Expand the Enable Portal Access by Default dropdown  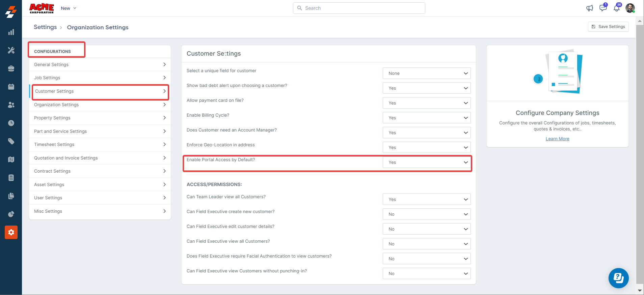426,162
